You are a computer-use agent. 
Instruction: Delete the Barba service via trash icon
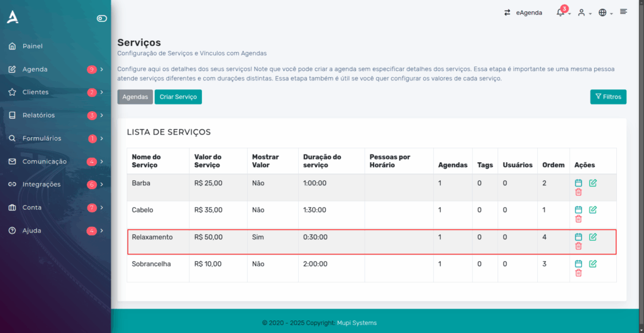click(579, 192)
